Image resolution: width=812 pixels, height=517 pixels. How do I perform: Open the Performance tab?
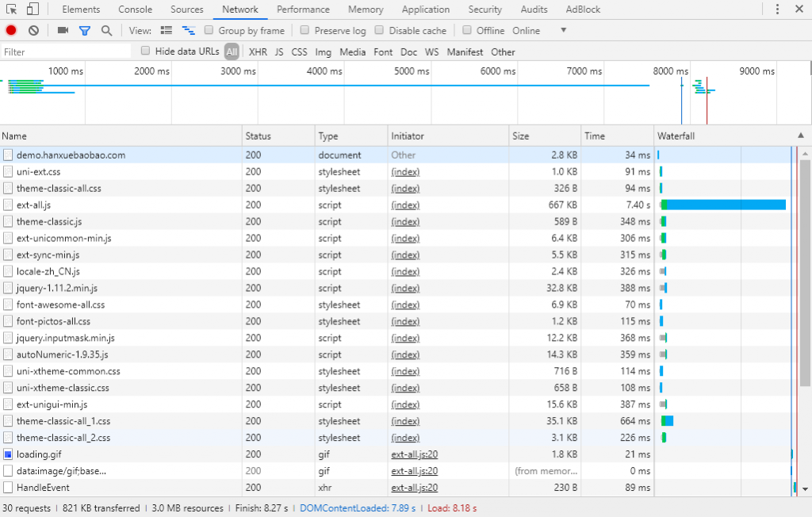pos(303,10)
